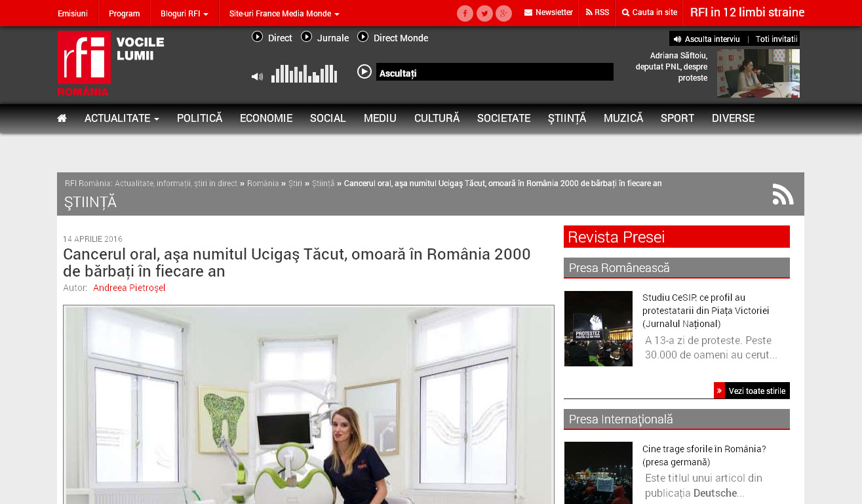Open the Twitter social icon
This screenshot has width=862, height=504.
pyautogui.click(x=484, y=13)
